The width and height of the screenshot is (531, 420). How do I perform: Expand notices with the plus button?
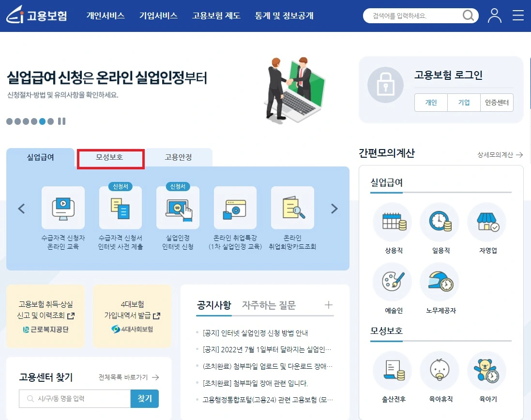[329, 304]
